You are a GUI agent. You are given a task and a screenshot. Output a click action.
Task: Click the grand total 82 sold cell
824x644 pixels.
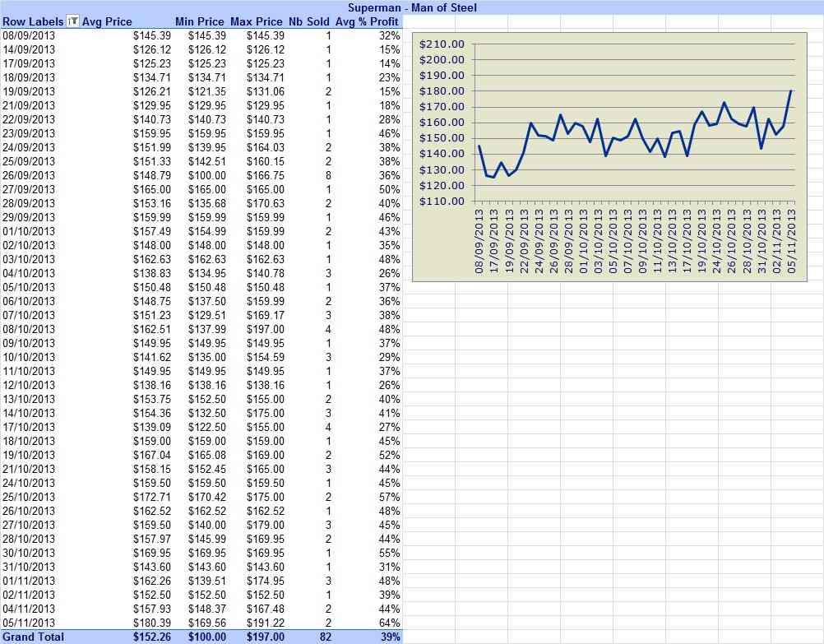326,637
